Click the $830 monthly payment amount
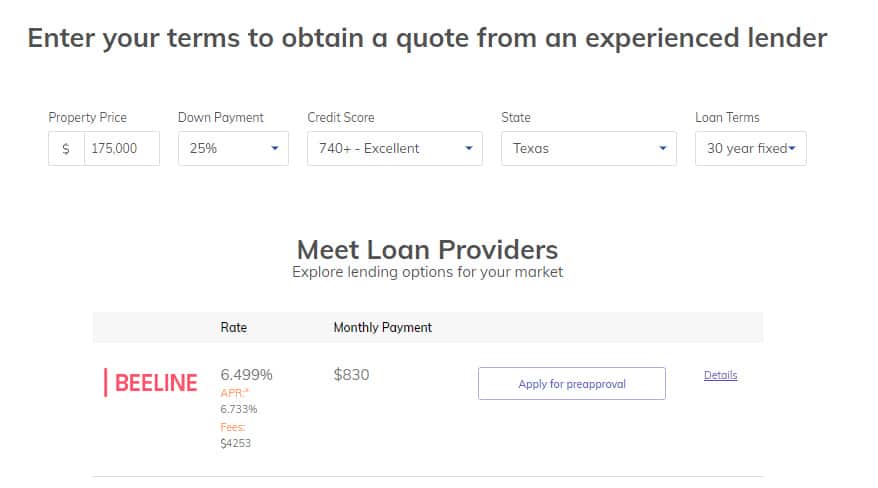Image resolution: width=878 pixels, height=488 pixels. point(351,374)
